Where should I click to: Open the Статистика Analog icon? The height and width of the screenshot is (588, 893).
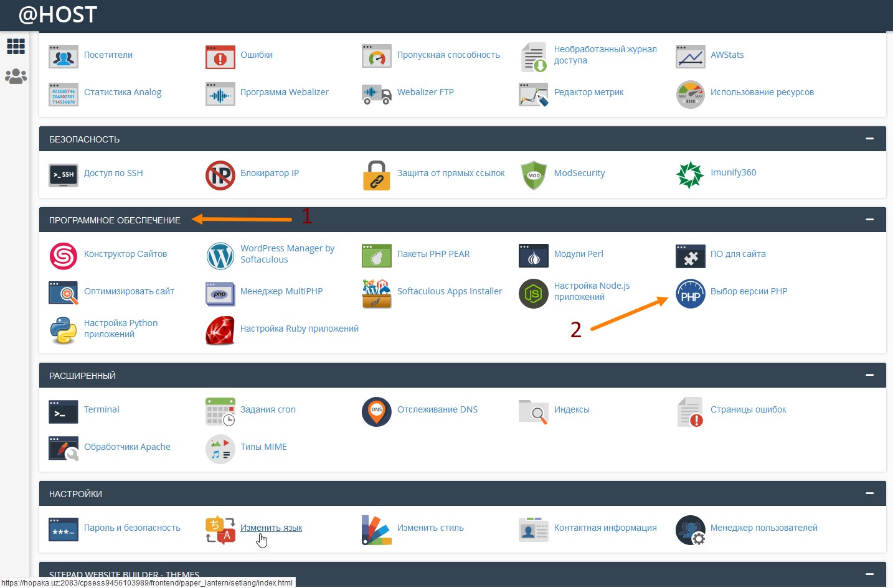point(64,94)
